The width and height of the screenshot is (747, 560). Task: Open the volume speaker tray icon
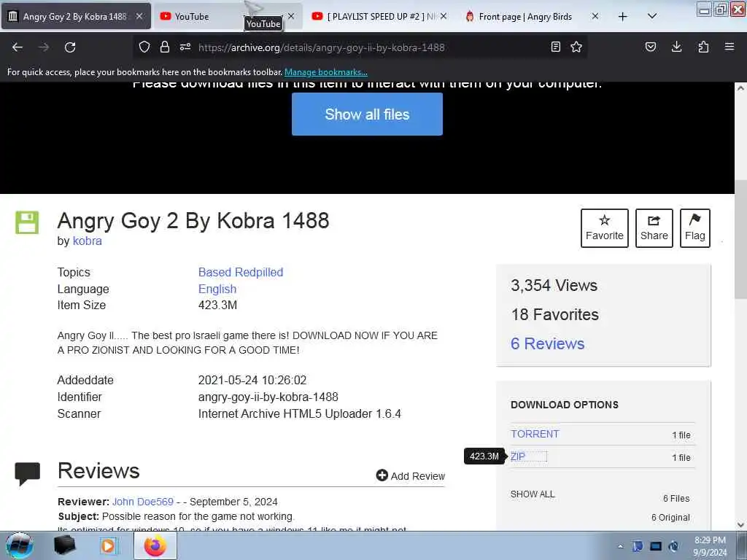tap(673, 546)
